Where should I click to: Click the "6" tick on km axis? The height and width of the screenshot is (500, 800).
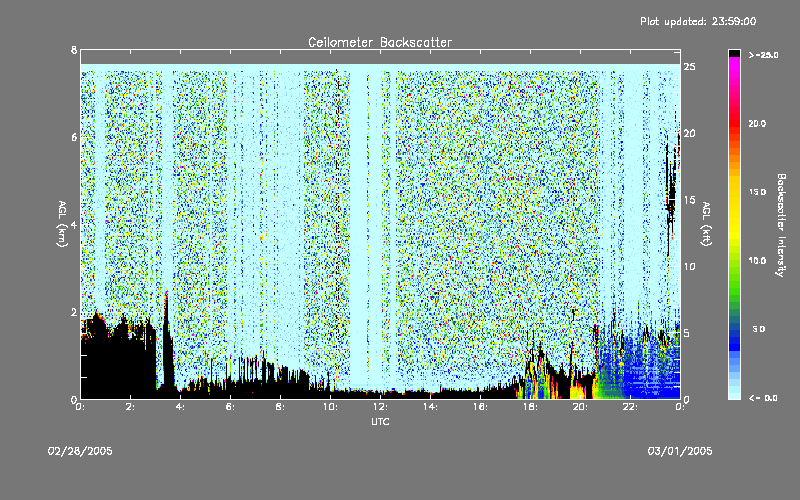point(74,137)
